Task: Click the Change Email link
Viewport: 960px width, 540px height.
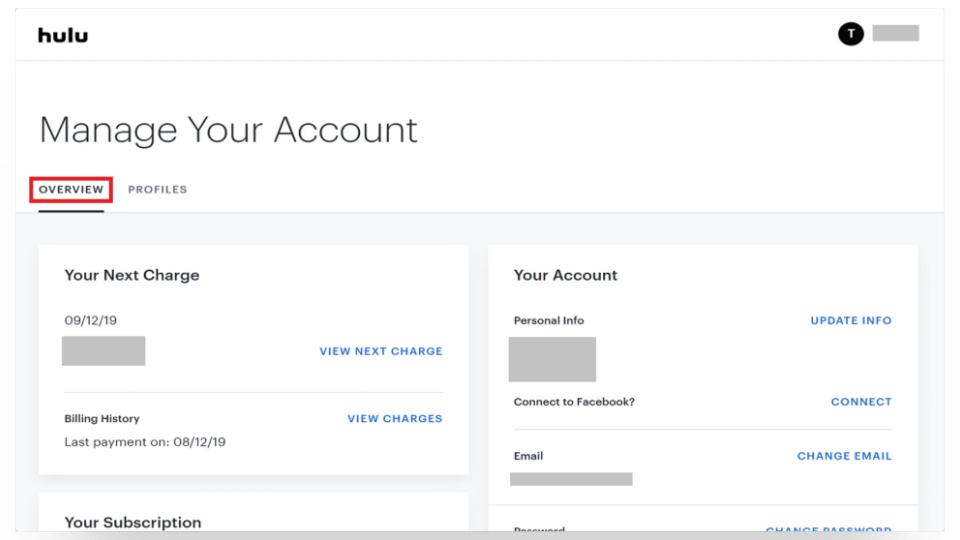Action: [x=844, y=456]
